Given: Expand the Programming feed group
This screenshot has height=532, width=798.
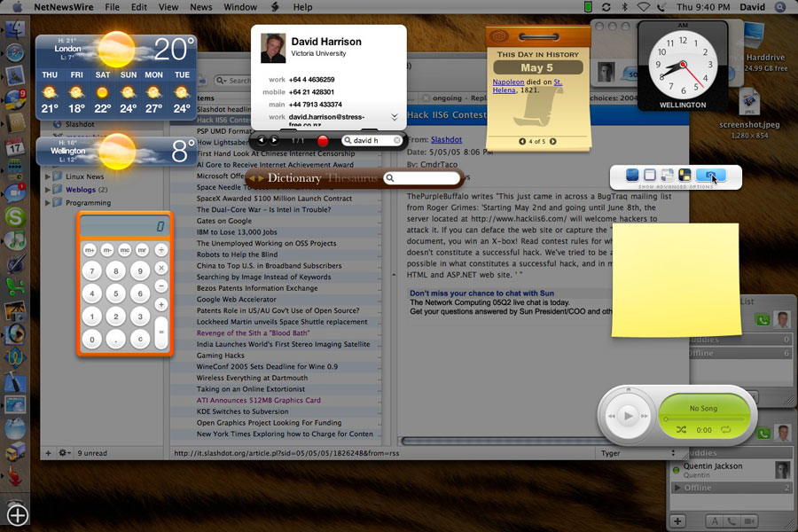Looking at the screenshot, I should (48, 203).
